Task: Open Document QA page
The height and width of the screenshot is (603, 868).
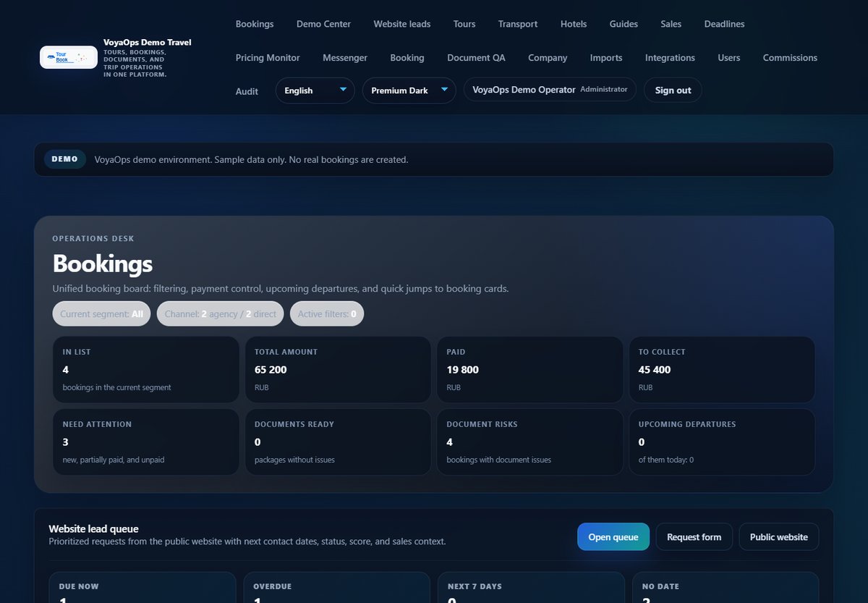Action: click(476, 58)
